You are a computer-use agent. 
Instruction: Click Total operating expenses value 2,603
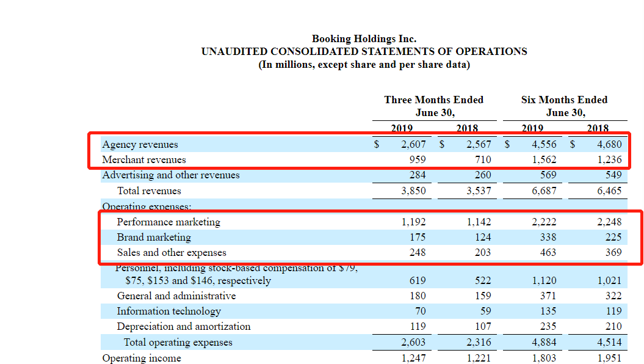(x=413, y=343)
